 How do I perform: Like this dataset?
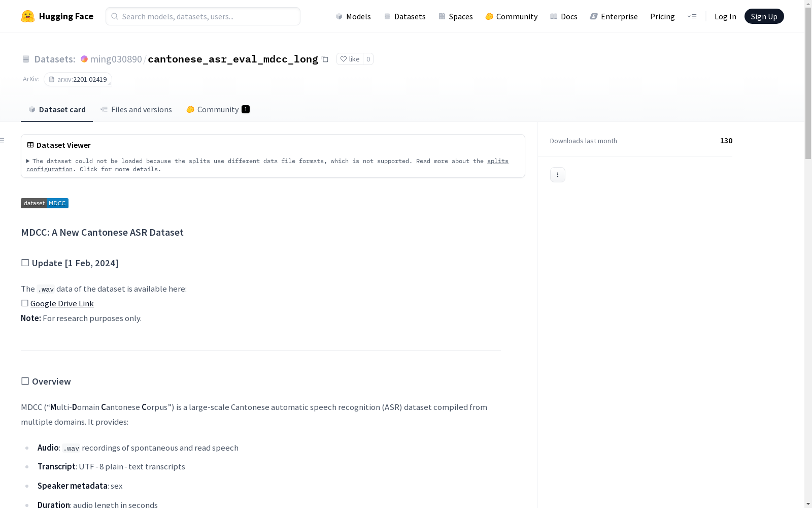click(x=350, y=59)
